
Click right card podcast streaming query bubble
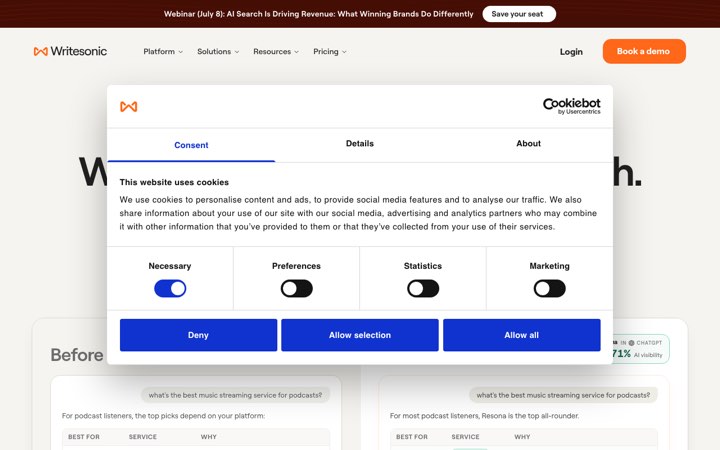pyautogui.click(x=563, y=395)
